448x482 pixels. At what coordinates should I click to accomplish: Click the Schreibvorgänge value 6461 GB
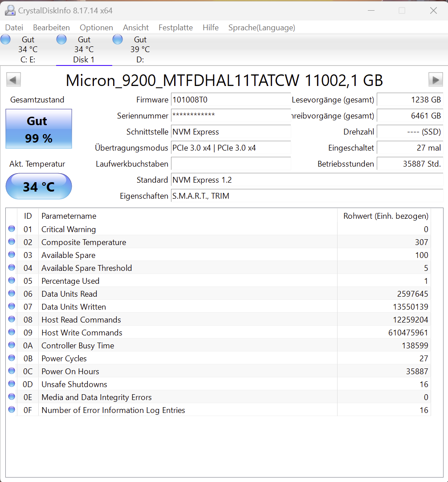tap(410, 115)
